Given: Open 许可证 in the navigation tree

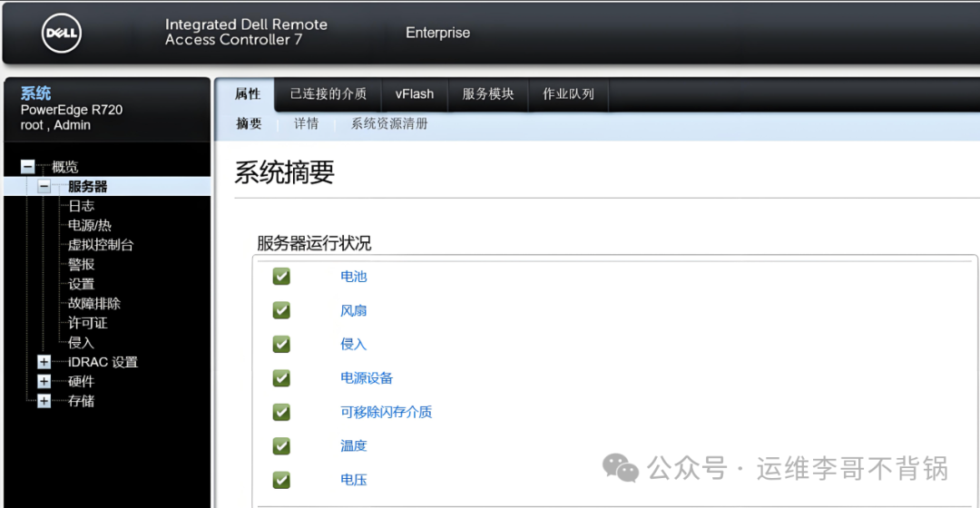Looking at the screenshot, I should coord(87,323).
